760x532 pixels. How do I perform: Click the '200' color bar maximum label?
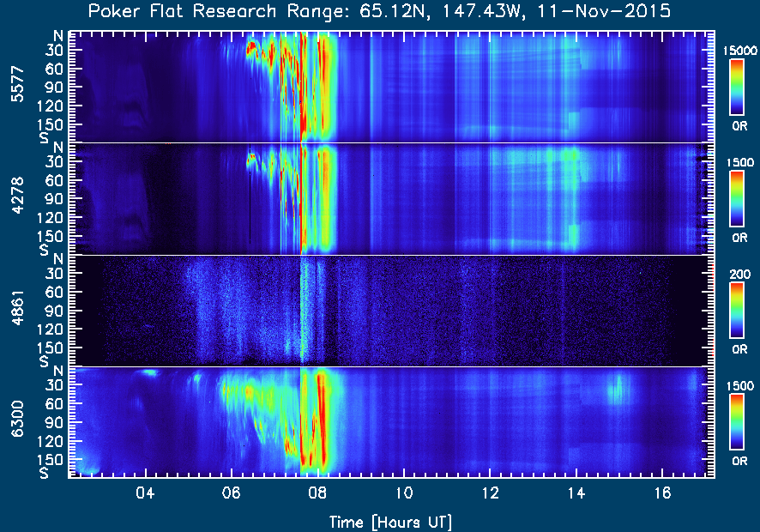click(x=739, y=275)
